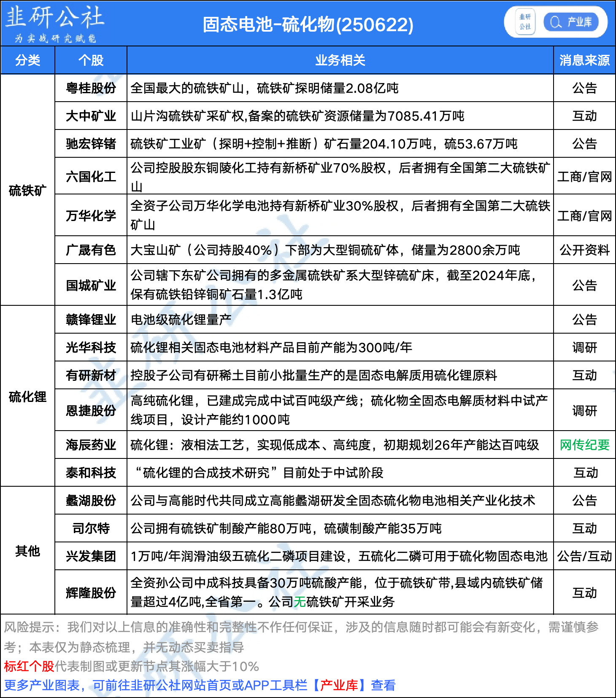The height and width of the screenshot is (698, 616).
Task: Select the 赣锋锂业 stock cell
Action: (91, 320)
